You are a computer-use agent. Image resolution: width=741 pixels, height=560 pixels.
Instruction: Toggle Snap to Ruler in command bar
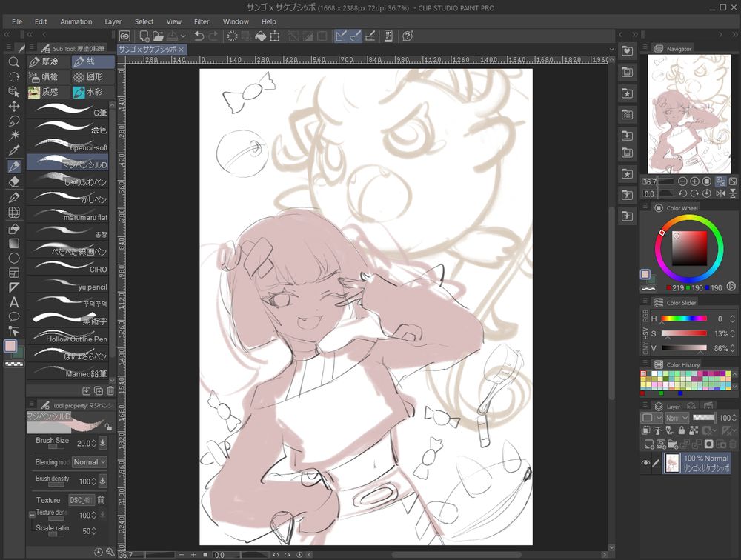coord(341,36)
